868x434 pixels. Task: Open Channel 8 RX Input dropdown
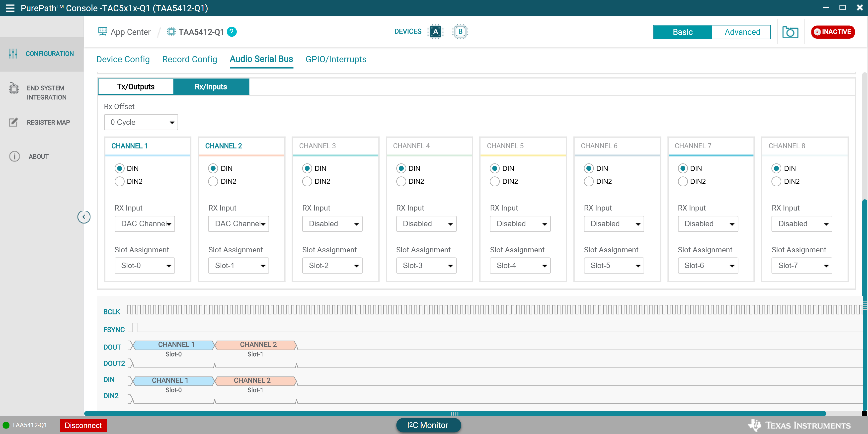pos(802,224)
